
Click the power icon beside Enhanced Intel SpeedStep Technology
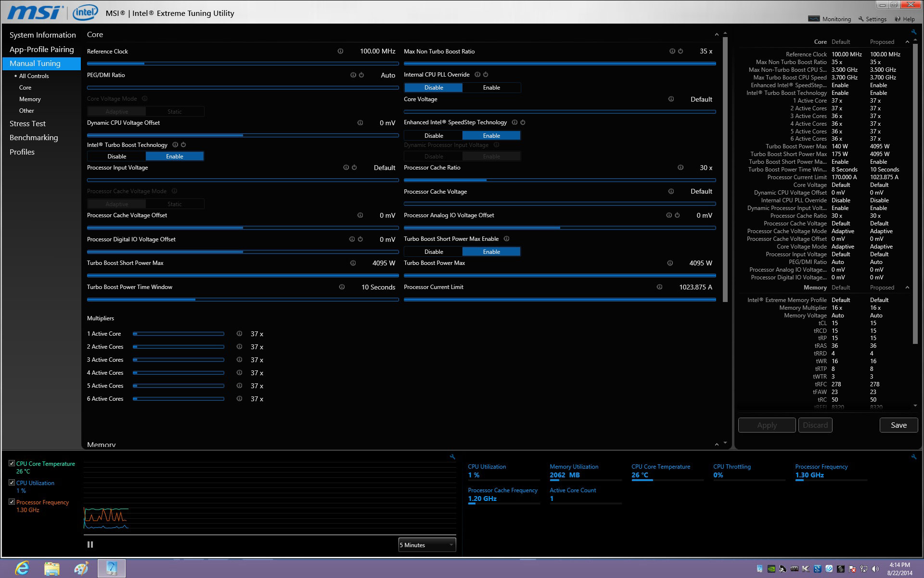tap(523, 122)
